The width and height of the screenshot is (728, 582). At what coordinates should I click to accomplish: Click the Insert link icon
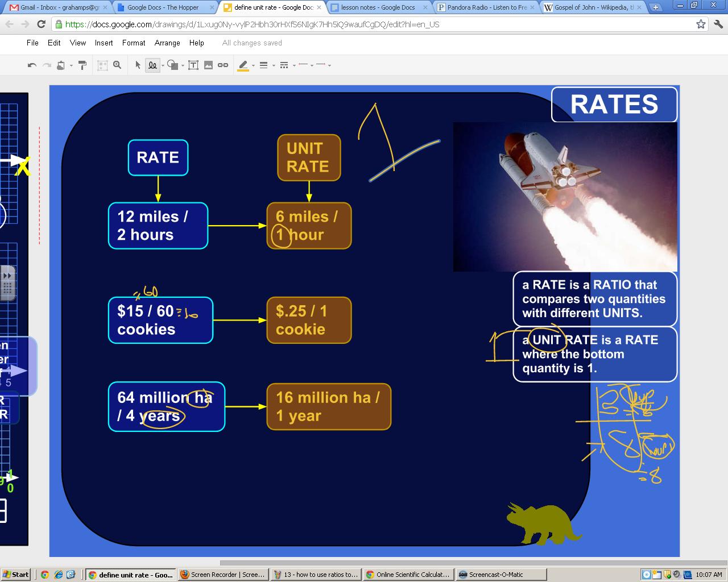(x=223, y=65)
